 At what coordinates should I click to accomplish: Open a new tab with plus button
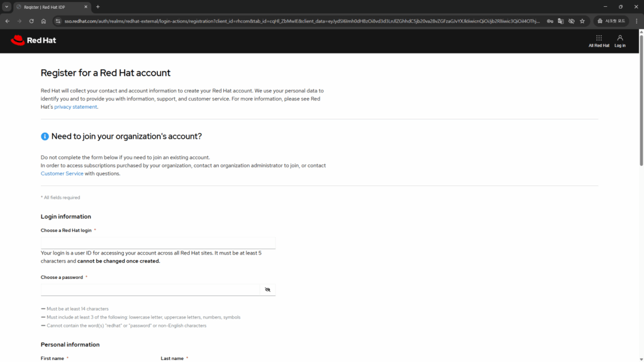[97, 6]
